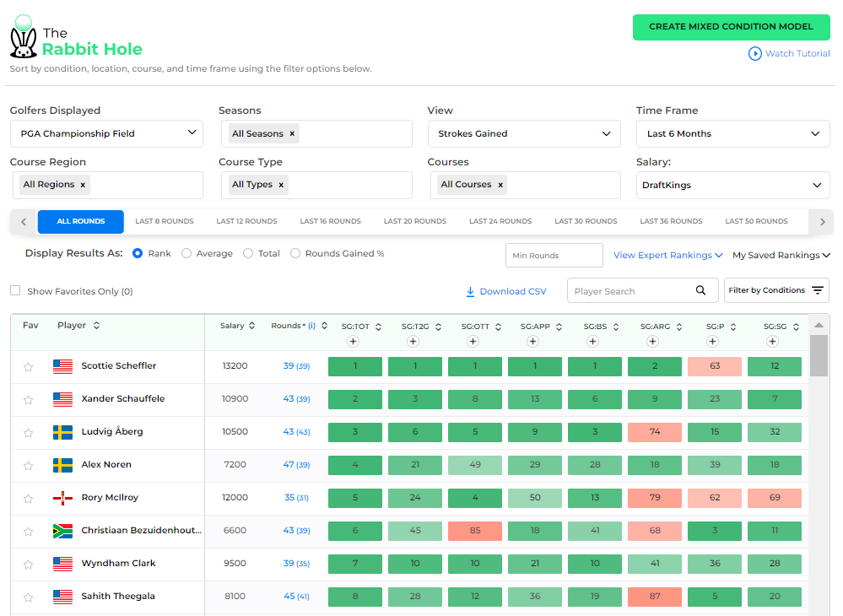Screen dimensions: 843x616
Task: Switch to the Last 12 Rounds tab
Action: tap(246, 221)
